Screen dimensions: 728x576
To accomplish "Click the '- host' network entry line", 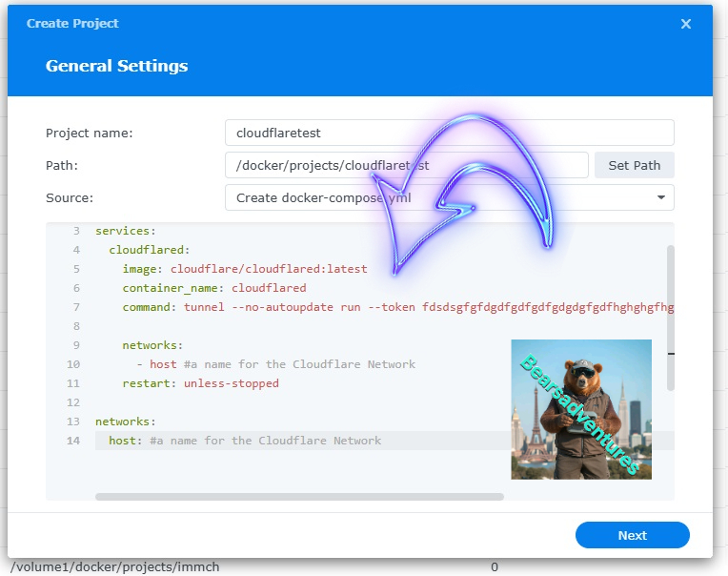I will pyautogui.click(x=276, y=364).
